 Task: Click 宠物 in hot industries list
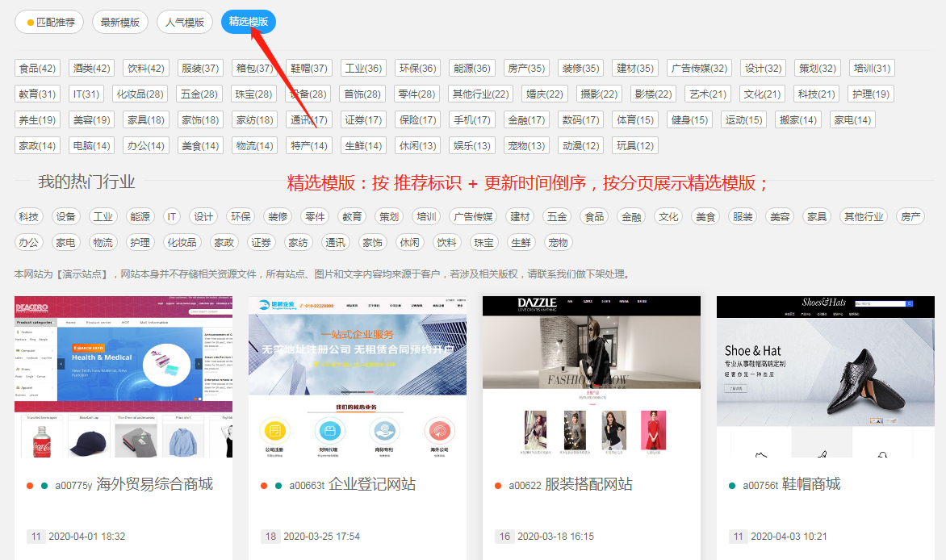pyautogui.click(x=558, y=243)
